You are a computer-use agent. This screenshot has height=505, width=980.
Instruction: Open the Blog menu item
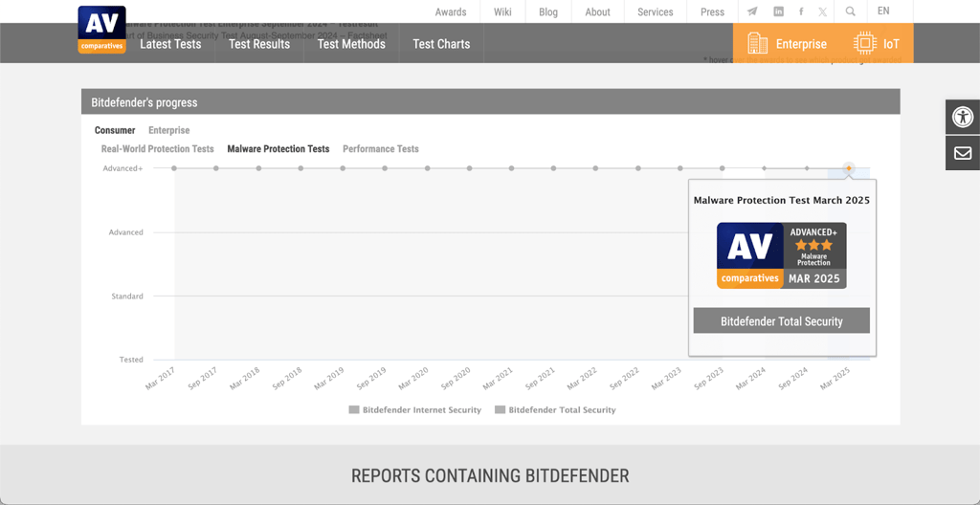pos(548,11)
